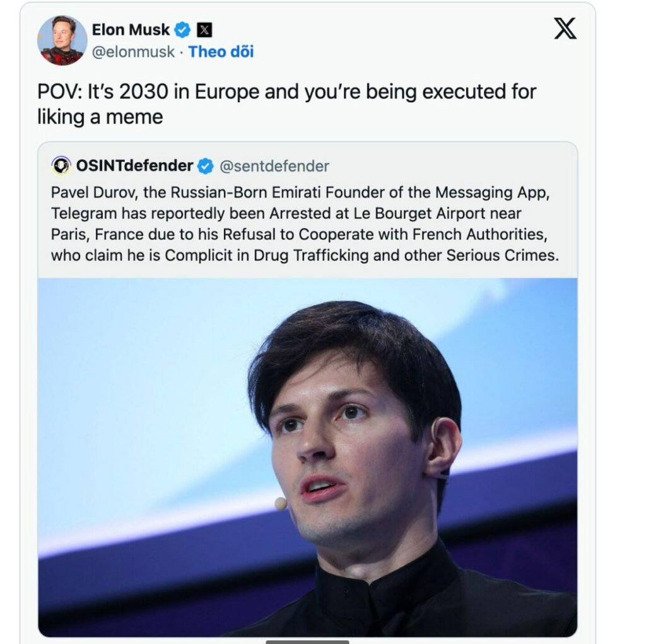
Task: Open the quoted post's photo of the man
Action: 307,457
